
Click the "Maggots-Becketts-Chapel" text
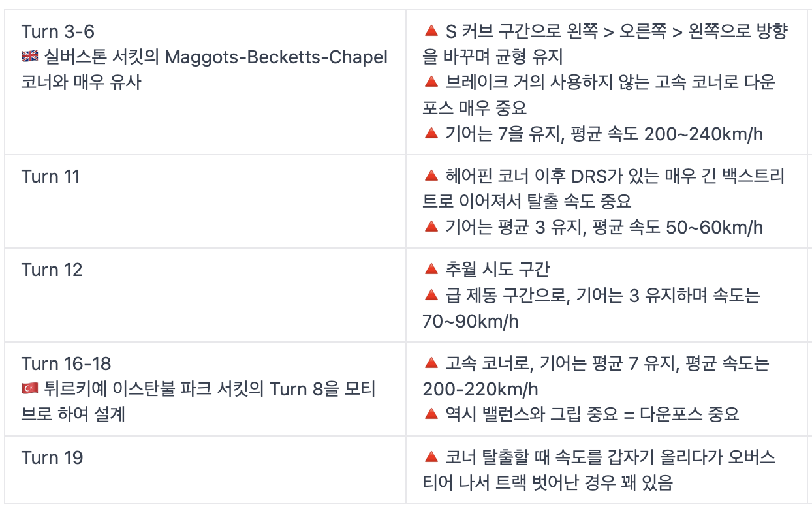coord(276,57)
